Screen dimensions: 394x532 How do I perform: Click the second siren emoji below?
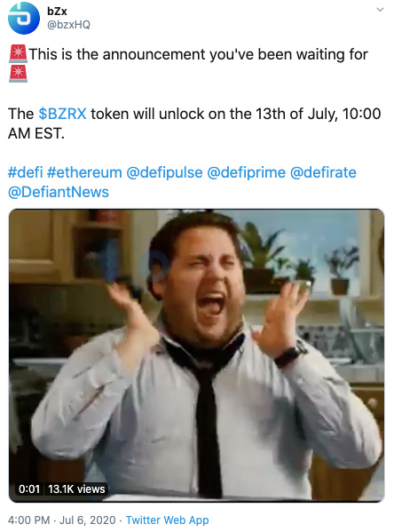pyautogui.click(x=18, y=74)
